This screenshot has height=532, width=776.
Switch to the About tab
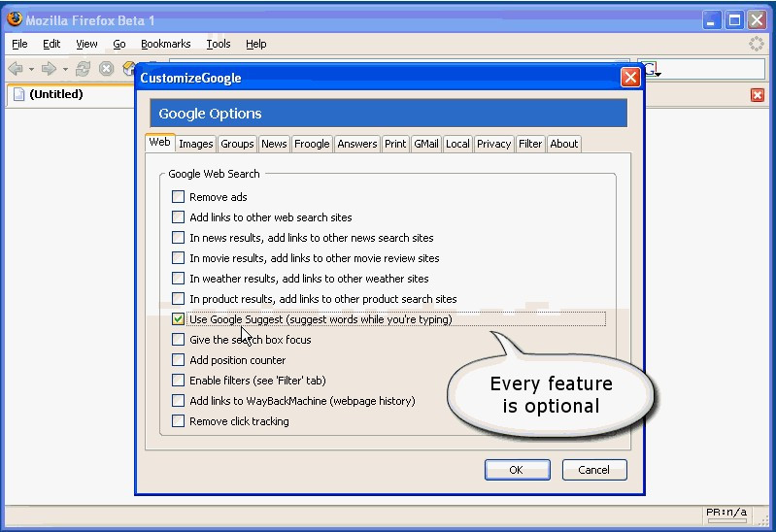(x=564, y=144)
